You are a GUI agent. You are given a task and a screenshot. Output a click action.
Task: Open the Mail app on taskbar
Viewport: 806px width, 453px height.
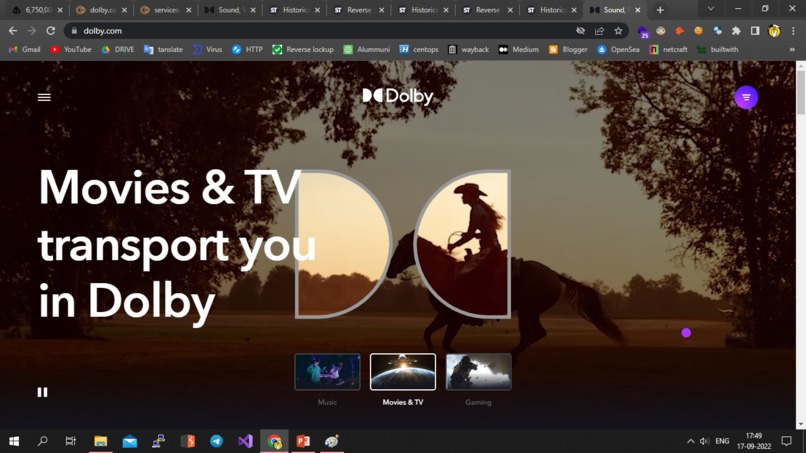130,441
